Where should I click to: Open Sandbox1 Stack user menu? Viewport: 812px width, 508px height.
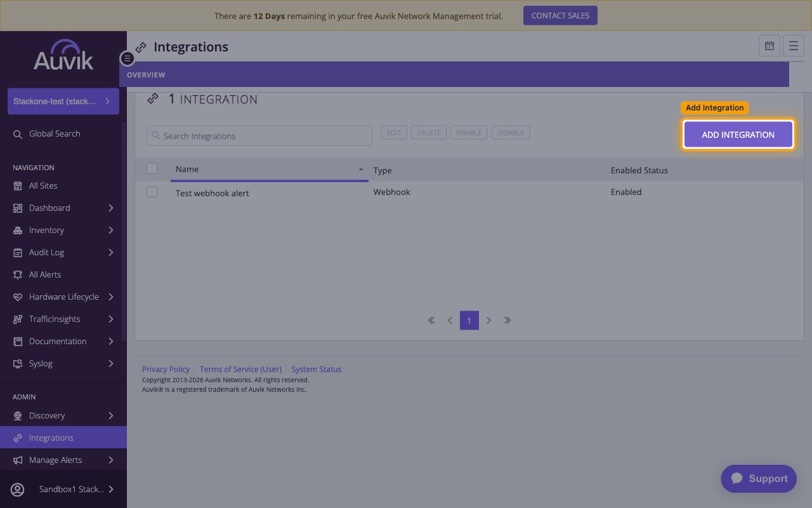(63, 490)
